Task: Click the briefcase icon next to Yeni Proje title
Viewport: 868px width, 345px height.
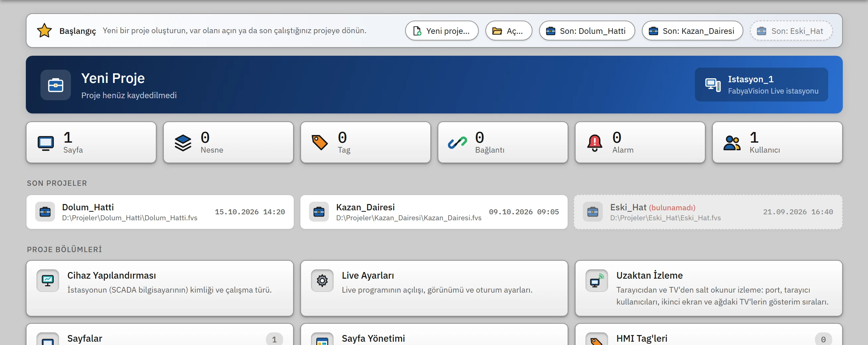Action: 56,85
